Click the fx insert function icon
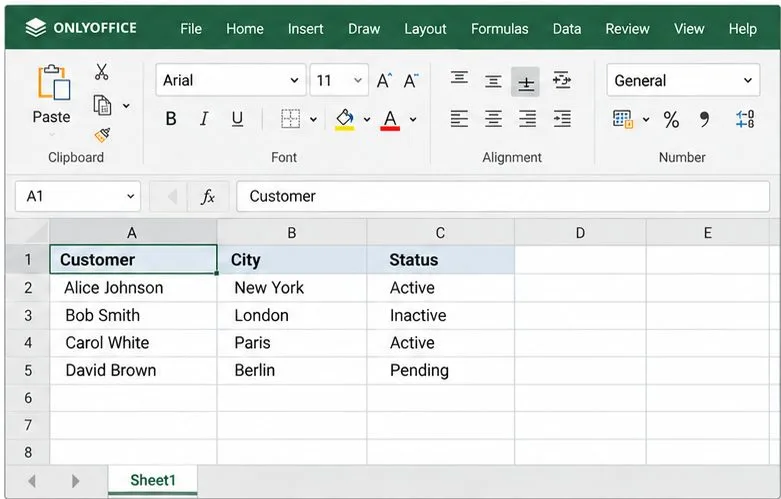Image resolution: width=781 pixels, height=499 pixels. tap(208, 197)
